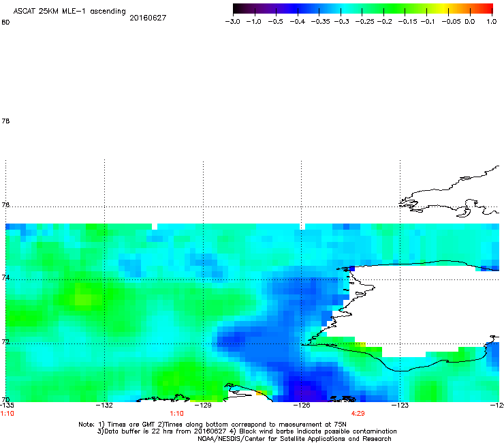
Task: Click the longitude label -135
Action: click(x=7, y=406)
